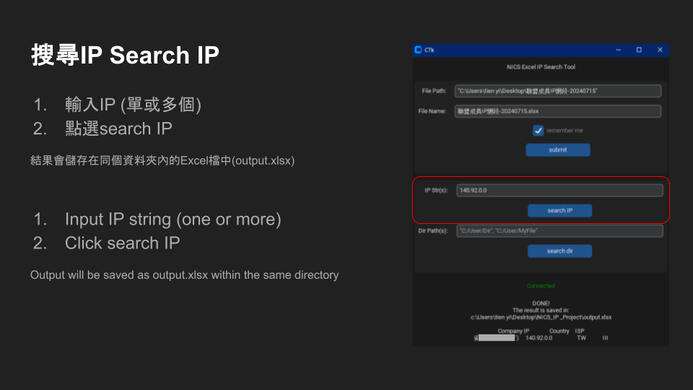Click the File Path input field
This screenshot has height=390, width=693.
click(558, 91)
